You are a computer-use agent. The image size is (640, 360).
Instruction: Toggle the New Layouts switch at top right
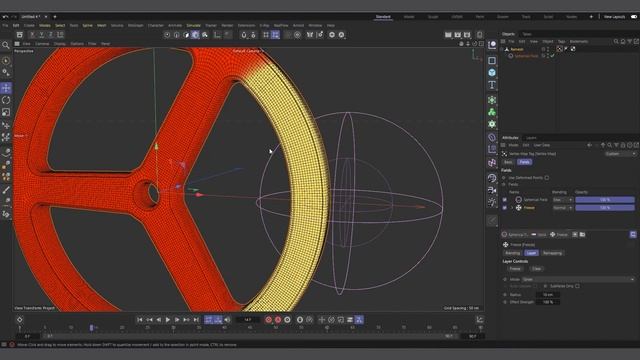(634, 17)
